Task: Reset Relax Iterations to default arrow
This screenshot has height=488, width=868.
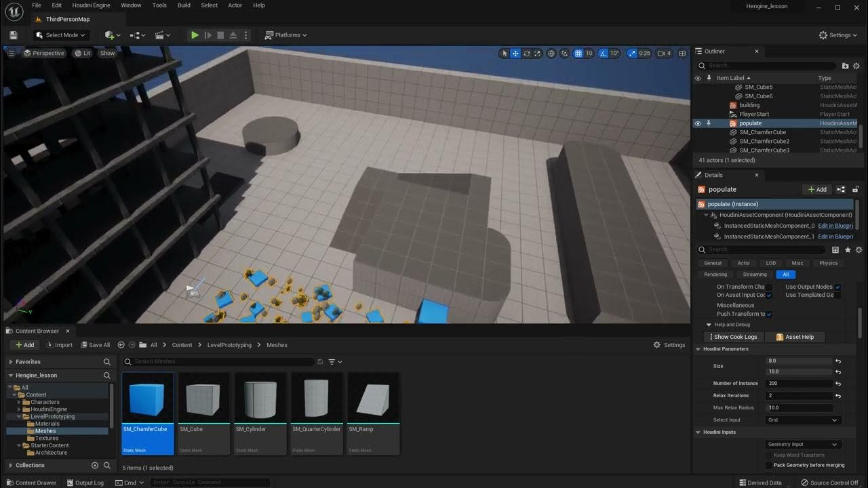Action: tap(838, 396)
